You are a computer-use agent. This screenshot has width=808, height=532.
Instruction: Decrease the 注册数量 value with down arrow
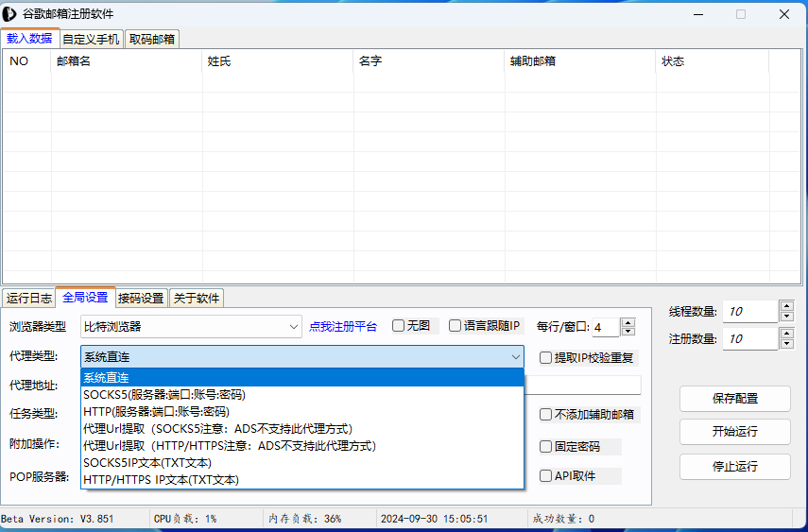coord(786,344)
